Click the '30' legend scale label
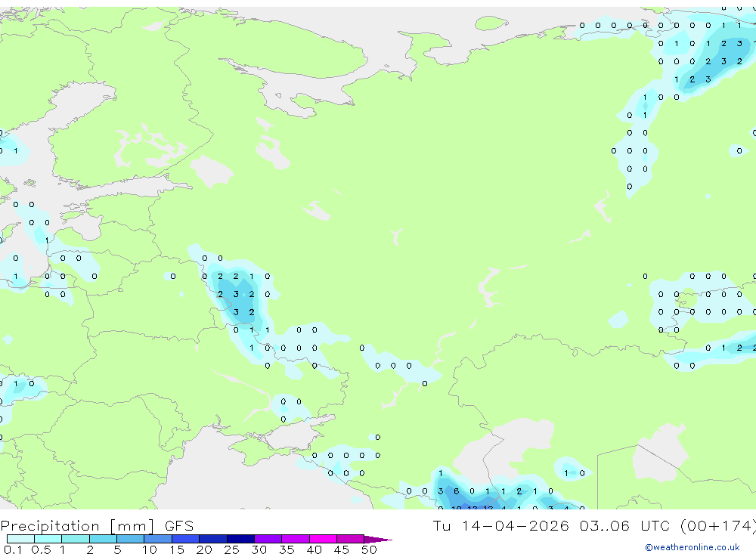 pyautogui.click(x=259, y=549)
